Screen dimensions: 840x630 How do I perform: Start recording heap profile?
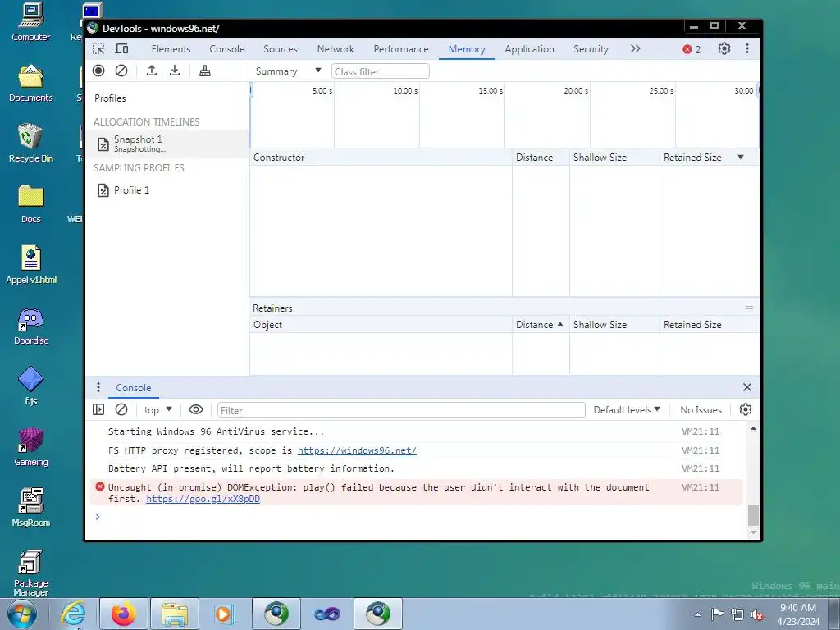[98, 71]
